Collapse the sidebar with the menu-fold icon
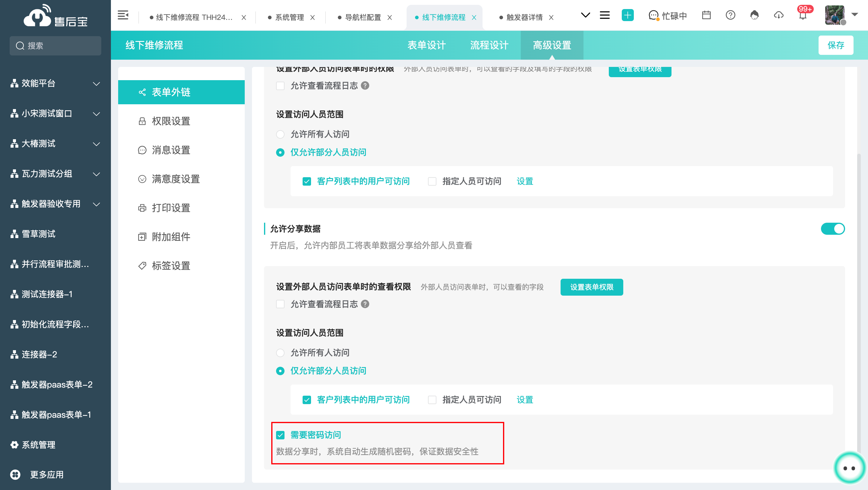 [x=123, y=15]
